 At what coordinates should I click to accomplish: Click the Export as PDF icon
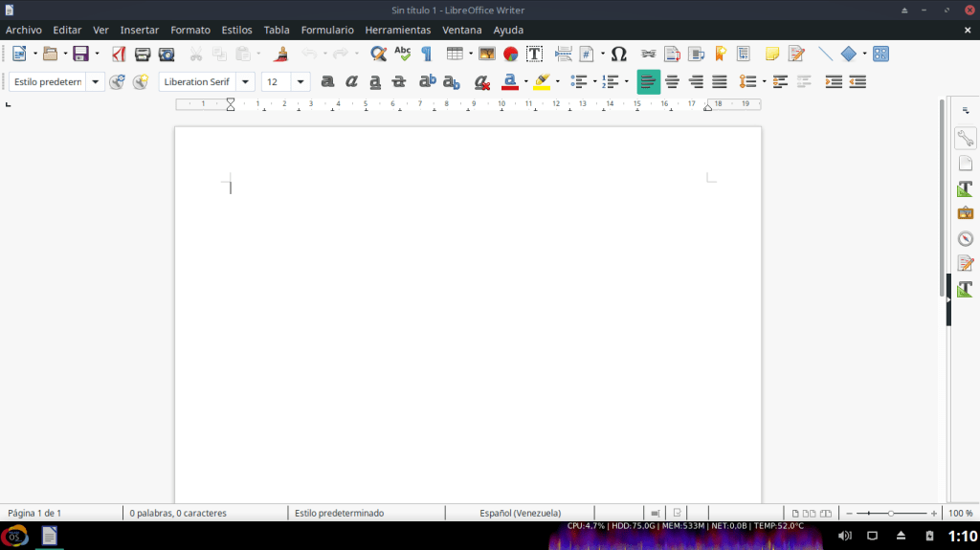click(119, 55)
